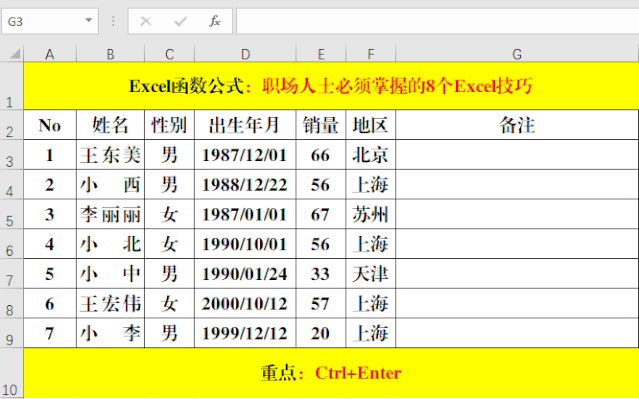This screenshot has width=639, height=399.
Task: Select the name cell '李丽丽'
Action: click(x=110, y=214)
